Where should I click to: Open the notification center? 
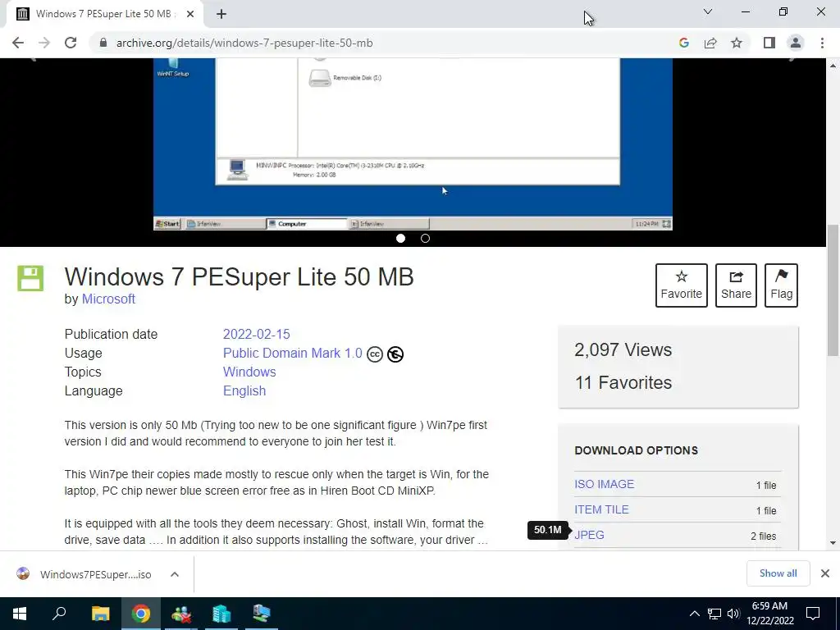813,614
